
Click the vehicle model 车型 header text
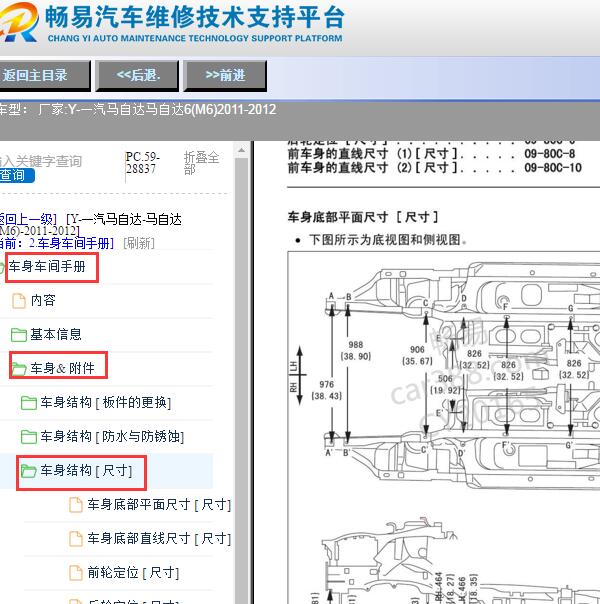[138, 109]
